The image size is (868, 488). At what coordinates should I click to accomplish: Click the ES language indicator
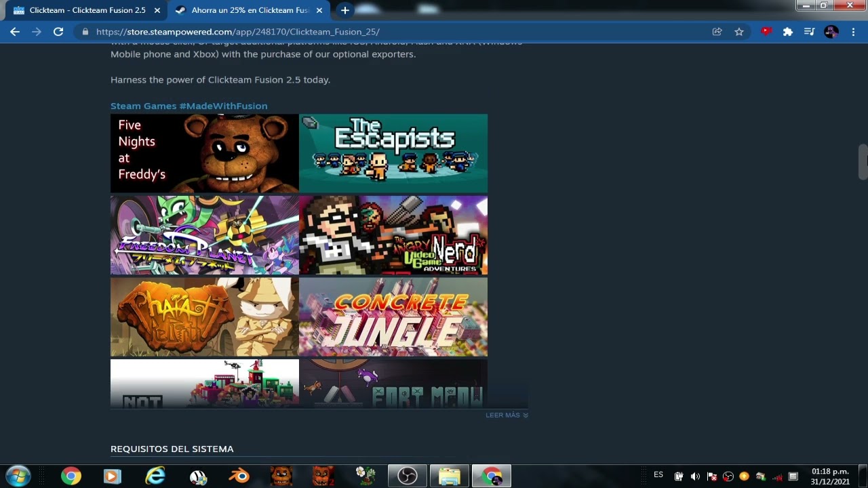[x=658, y=475]
